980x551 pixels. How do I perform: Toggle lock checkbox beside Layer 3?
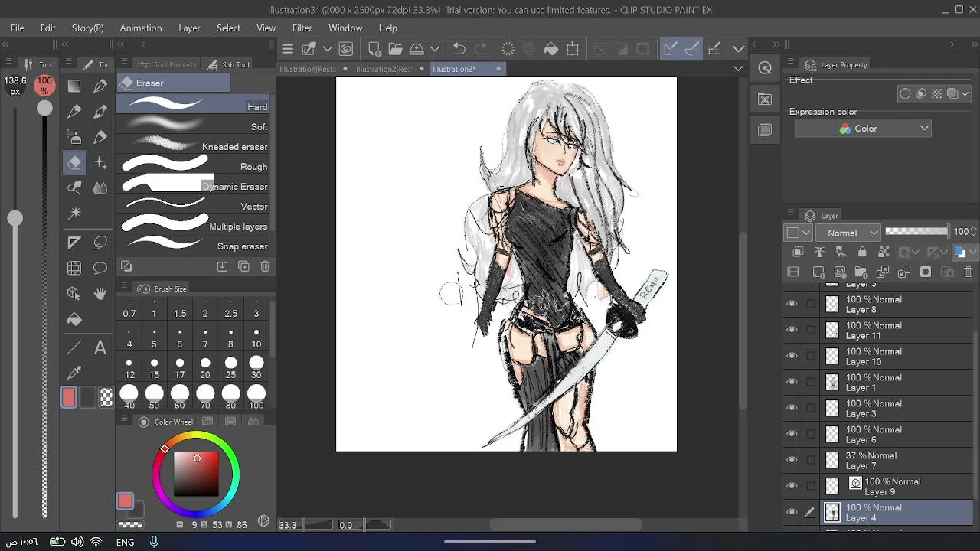click(811, 408)
